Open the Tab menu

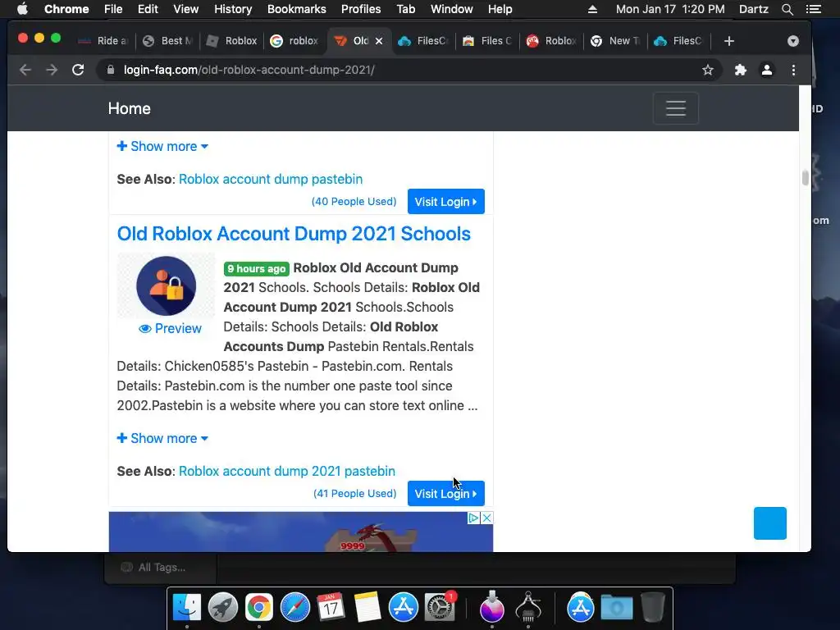coord(405,9)
